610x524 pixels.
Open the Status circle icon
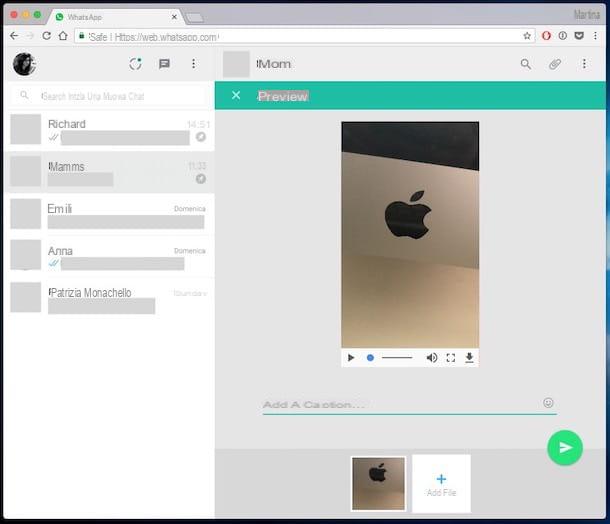click(135, 64)
